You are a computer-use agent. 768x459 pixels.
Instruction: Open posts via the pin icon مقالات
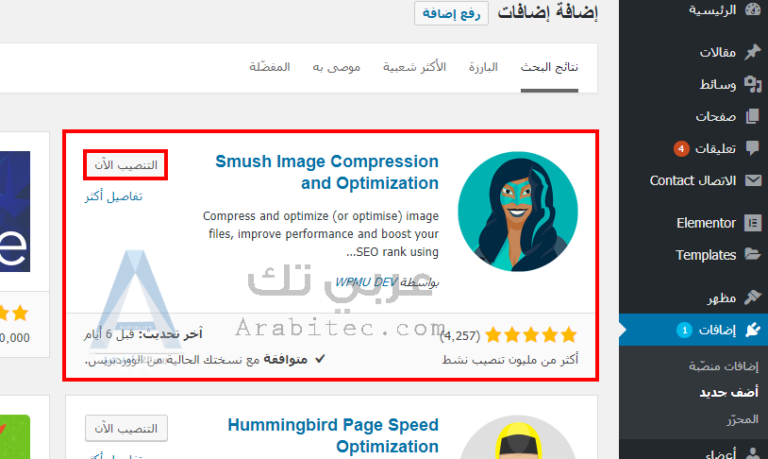pyautogui.click(x=753, y=51)
